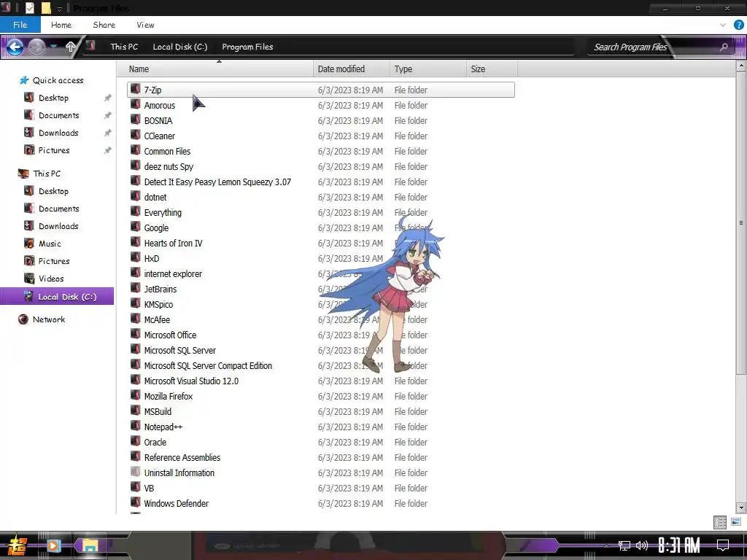Select Quick access in the navigation pane

coord(58,80)
